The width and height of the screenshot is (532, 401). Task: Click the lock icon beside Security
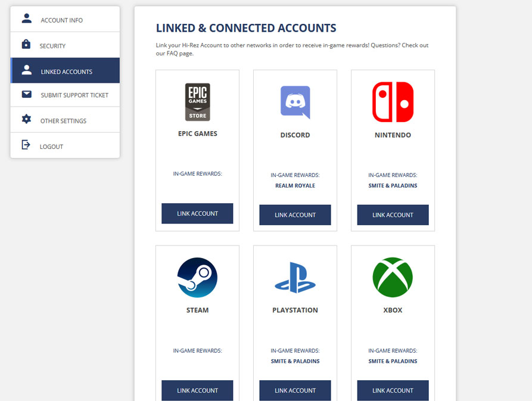pyautogui.click(x=26, y=45)
